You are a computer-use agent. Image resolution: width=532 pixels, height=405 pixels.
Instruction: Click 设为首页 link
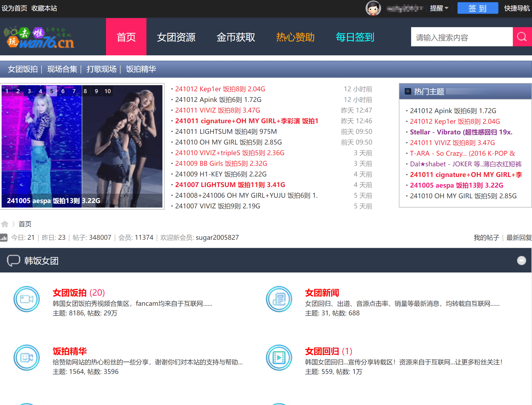pos(14,8)
